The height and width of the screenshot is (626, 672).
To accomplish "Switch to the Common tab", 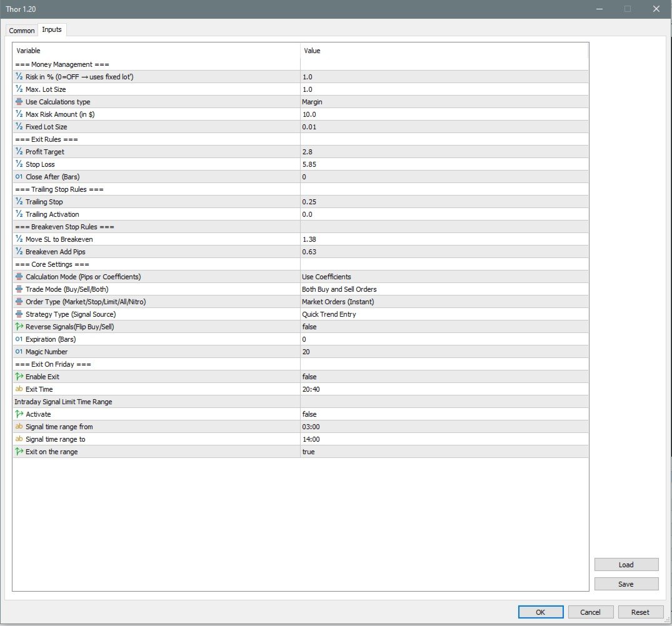I will pos(21,31).
